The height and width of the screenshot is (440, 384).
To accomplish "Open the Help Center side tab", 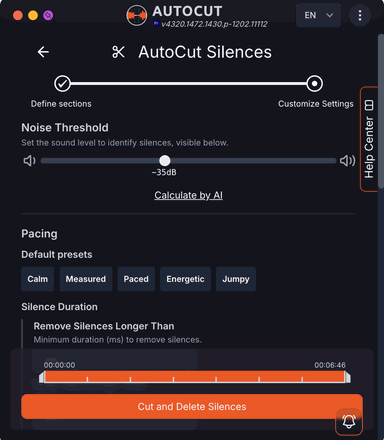I will tap(369, 139).
